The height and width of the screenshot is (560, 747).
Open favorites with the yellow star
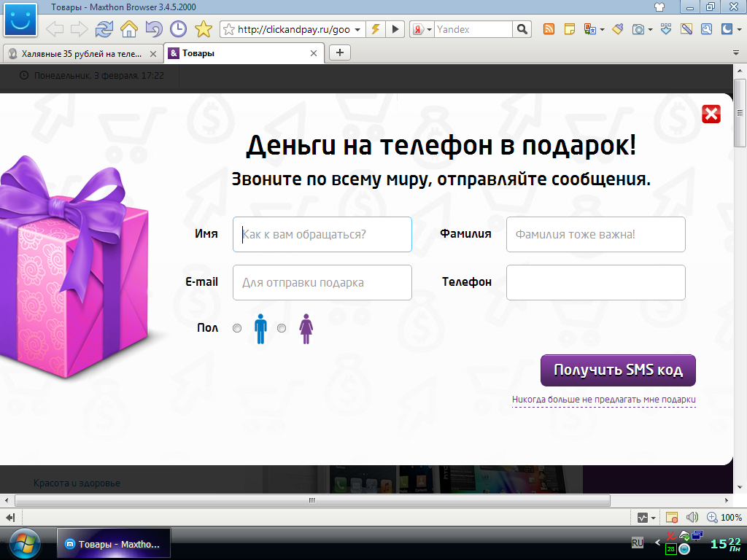(203, 29)
